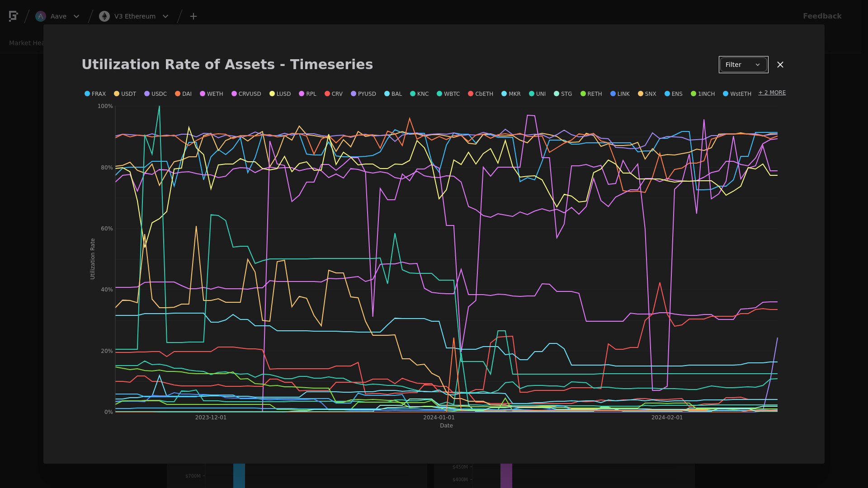Click the blue bar in background chart
This screenshot has width=868, height=488.
pos(239,476)
